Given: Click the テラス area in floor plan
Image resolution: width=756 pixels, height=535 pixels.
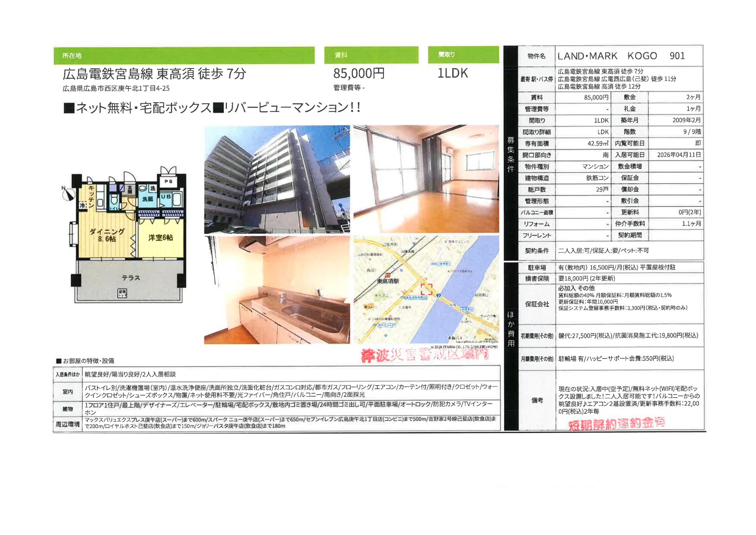Looking at the screenshot, I should pyautogui.click(x=131, y=278).
